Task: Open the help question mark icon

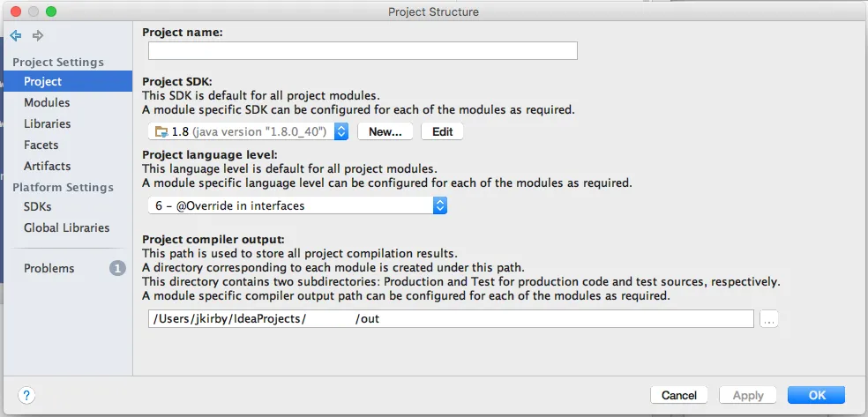Action: click(26, 396)
